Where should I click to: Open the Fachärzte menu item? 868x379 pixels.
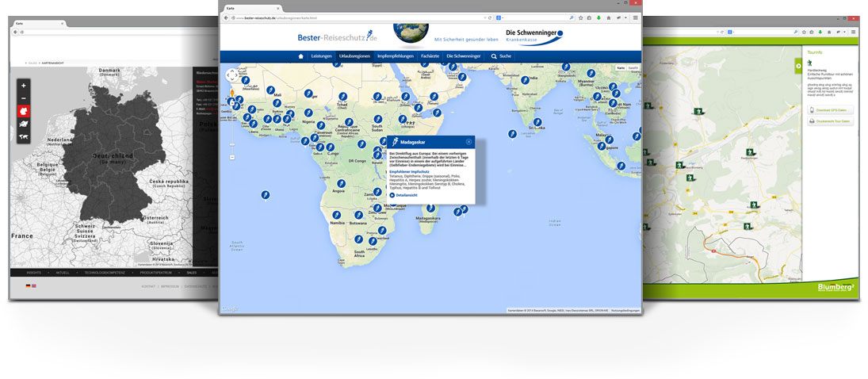(x=430, y=56)
